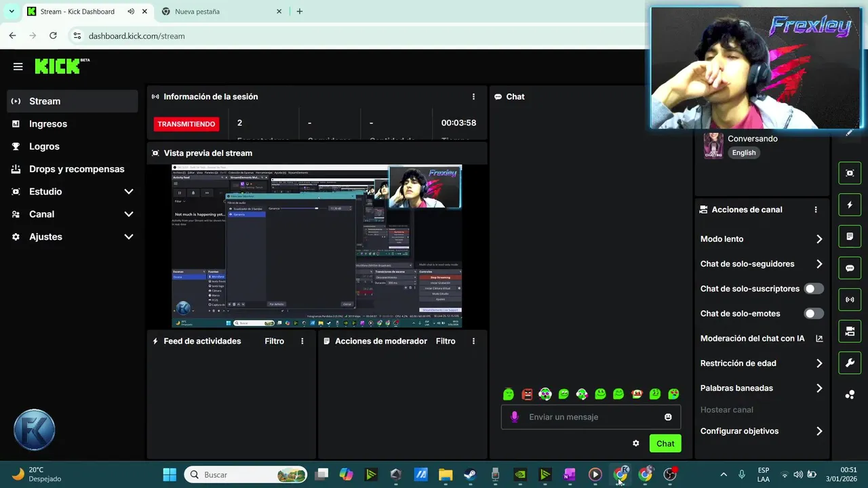Toggle Chat de solo-suscriptores switch
This screenshot has height=488, width=868.
tap(814, 289)
